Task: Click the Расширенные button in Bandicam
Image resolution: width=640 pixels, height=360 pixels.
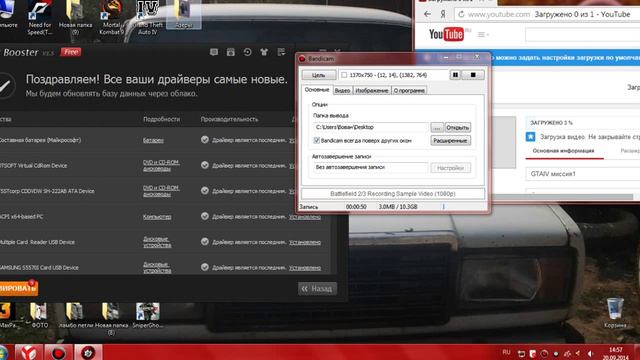Action: tap(451, 140)
